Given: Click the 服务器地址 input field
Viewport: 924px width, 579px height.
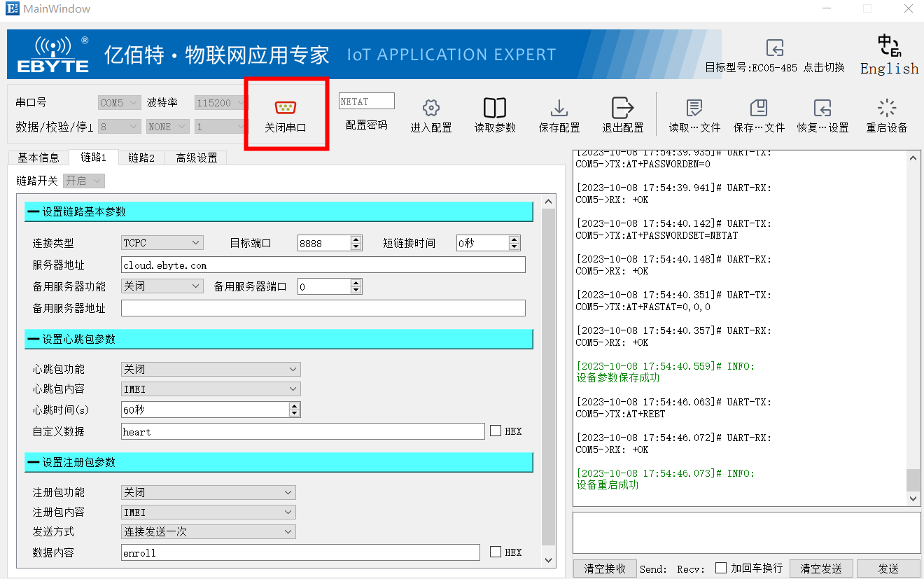Looking at the screenshot, I should click(x=323, y=265).
